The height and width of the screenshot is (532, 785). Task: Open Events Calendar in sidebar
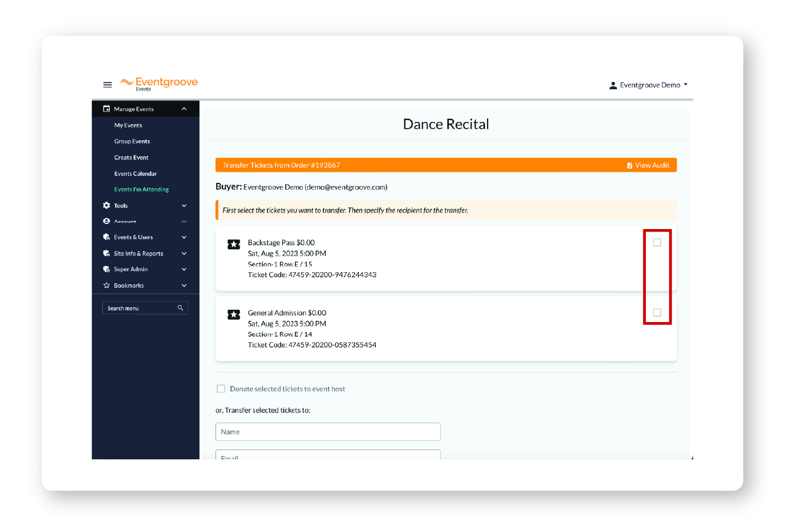pos(135,174)
